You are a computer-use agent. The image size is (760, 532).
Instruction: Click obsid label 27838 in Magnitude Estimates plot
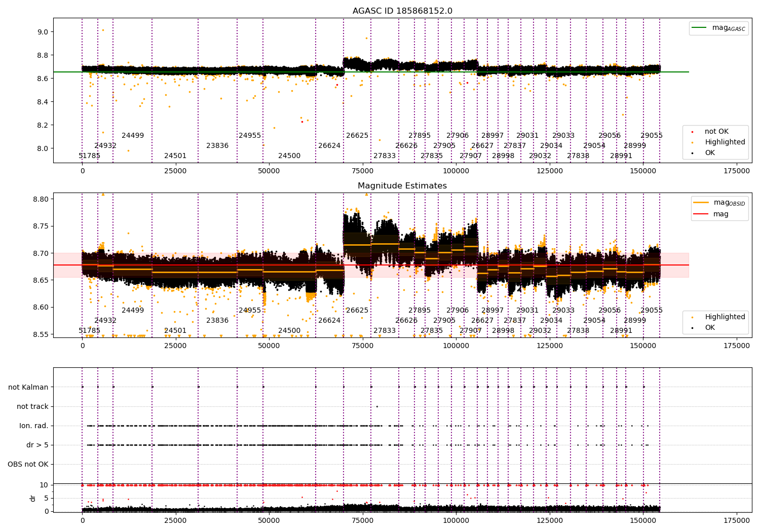pyautogui.click(x=578, y=330)
